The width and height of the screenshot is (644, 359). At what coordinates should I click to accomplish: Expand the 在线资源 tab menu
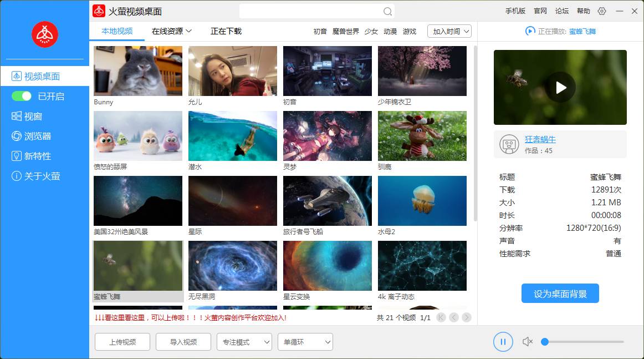[172, 32]
